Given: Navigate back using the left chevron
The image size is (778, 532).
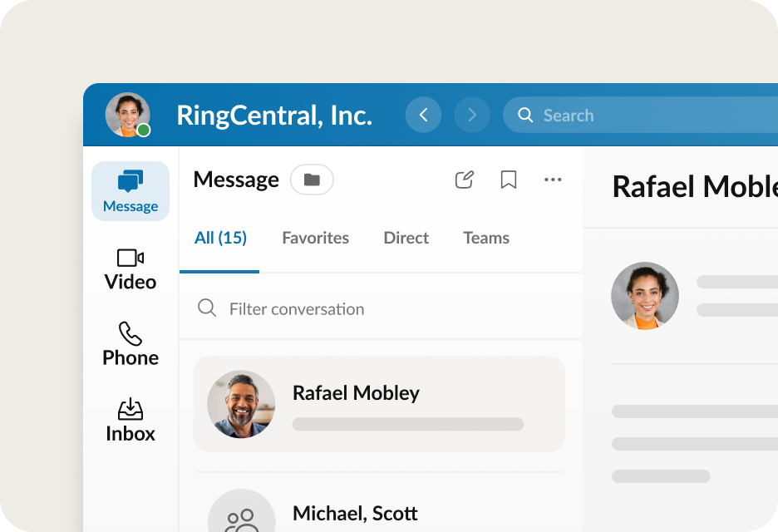Looking at the screenshot, I should (x=423, y=115).
